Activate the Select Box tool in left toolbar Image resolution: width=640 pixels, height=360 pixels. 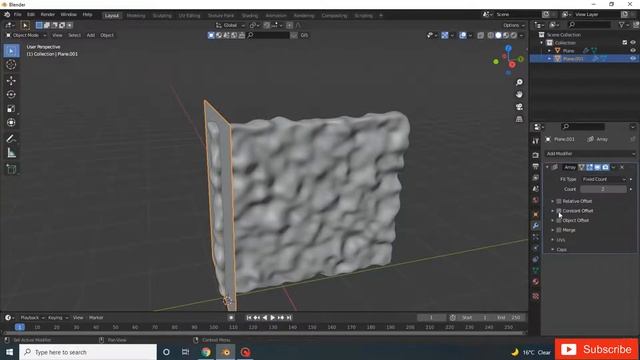(x=11, y=51)
